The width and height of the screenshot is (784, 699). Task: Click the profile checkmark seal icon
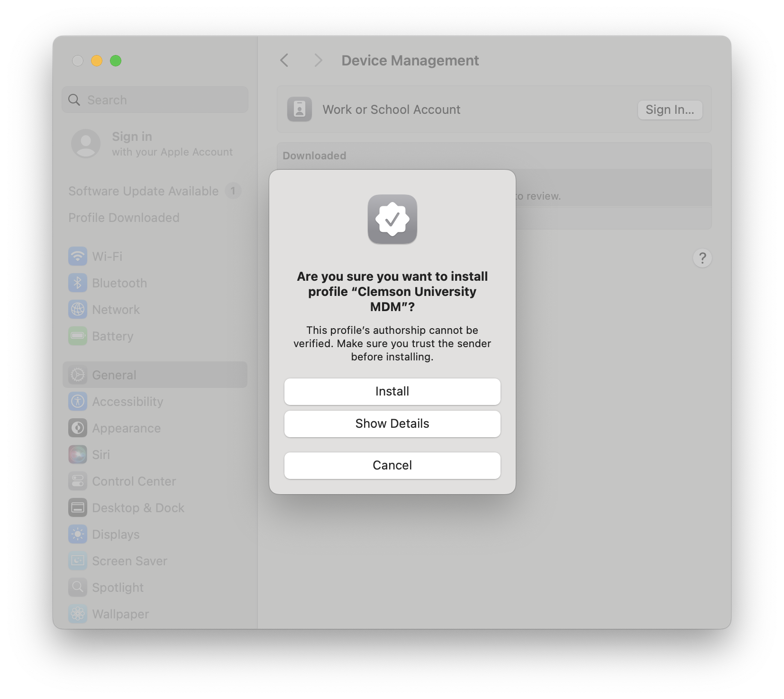[392, 219]
